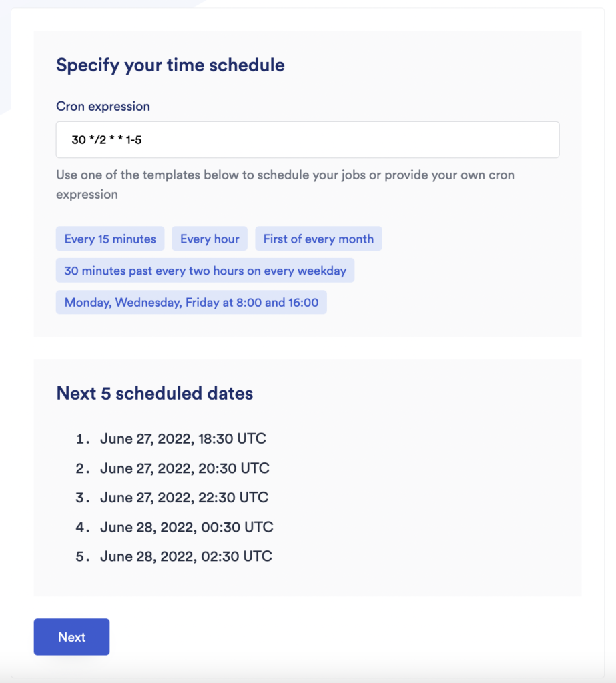This screenshot has width=616, height=683.
Task: Select the last scheduled date June 28, 02:30
Action: pyautogui.click(x=187, y=556)
